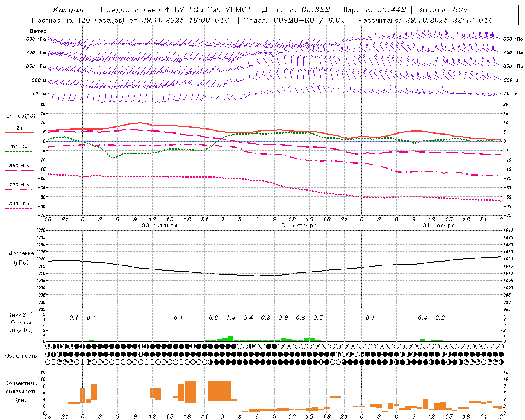Click the 0.3 precipitation value
Image resolution: width=525 pixels, height=420 pixels.
pyautogui.click(x=266, y=317)
